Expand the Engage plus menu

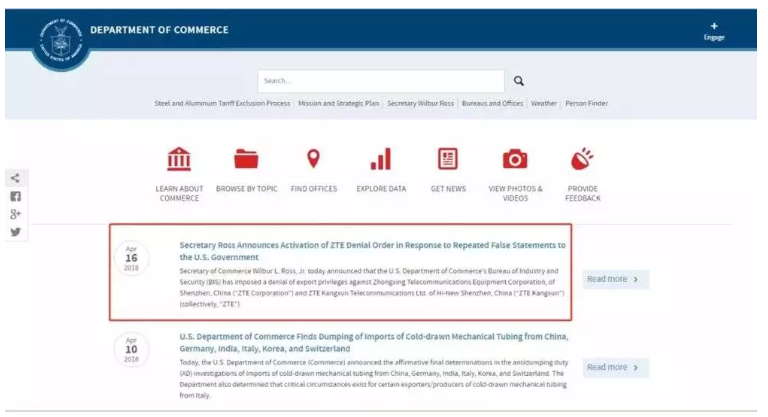click(713, 31)
